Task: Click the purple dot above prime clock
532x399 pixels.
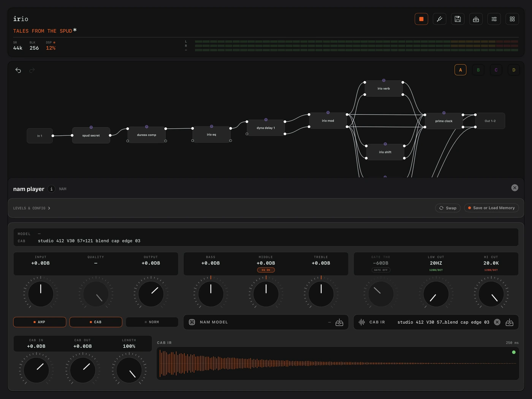Action: point(444,113)
